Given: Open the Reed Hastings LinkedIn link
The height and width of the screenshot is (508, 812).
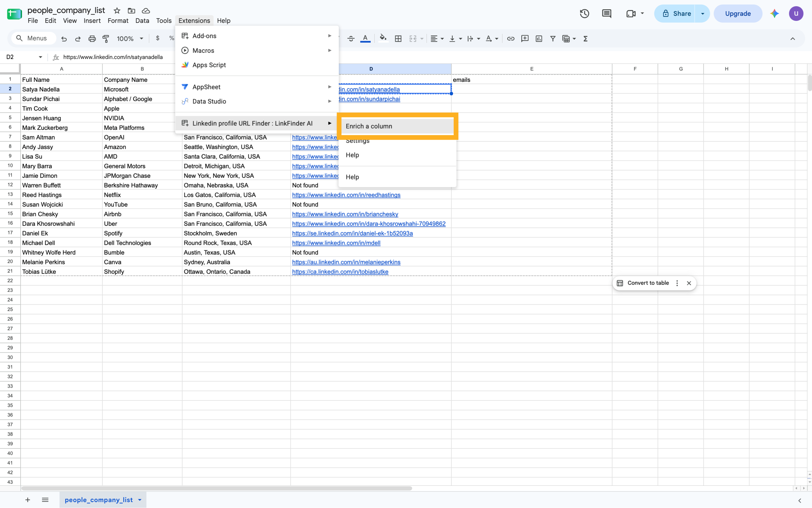Looking at the screenshot, I should (x=346, y=195).
